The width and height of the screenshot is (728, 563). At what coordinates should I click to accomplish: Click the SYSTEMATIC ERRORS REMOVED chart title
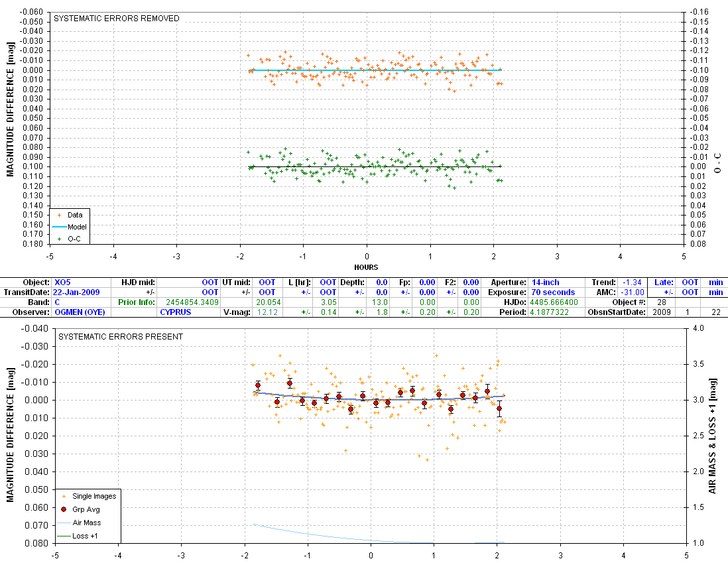(x=117, y=19)
